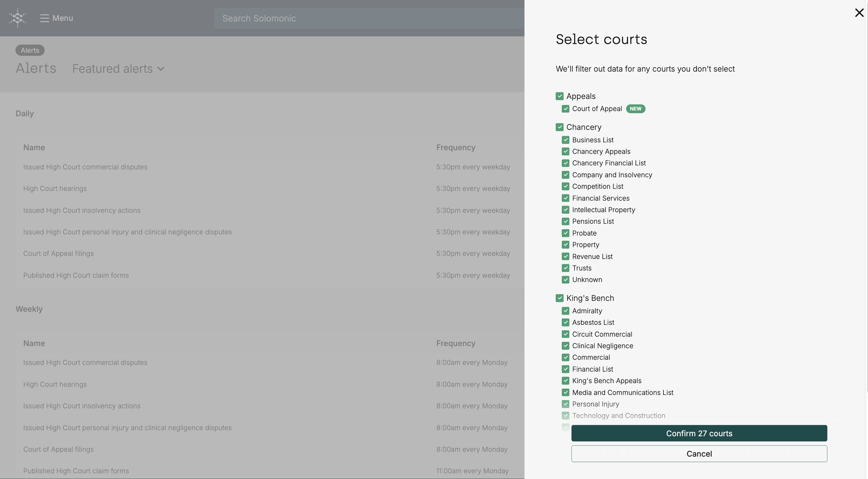This screenshot has height=479, width=868.
Task: Uncheck the Chancery group checkbox
Action: (559, 127)
